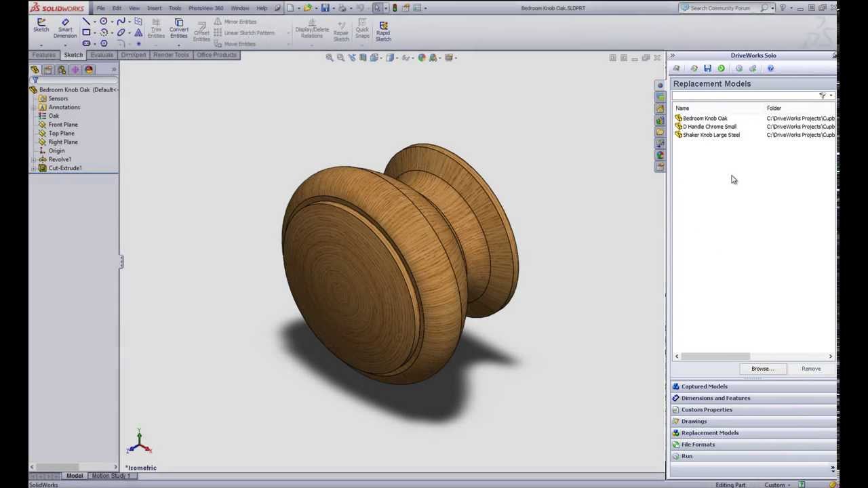868x488 pixels.
Task: Click the Rebuild traffic light icon
Action: [395, 8]
